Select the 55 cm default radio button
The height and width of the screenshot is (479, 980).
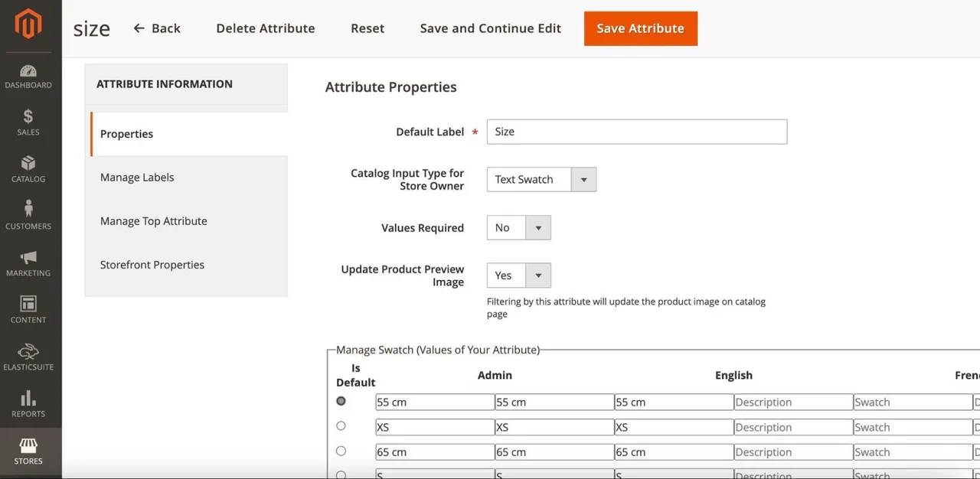[x=341, y=401]
